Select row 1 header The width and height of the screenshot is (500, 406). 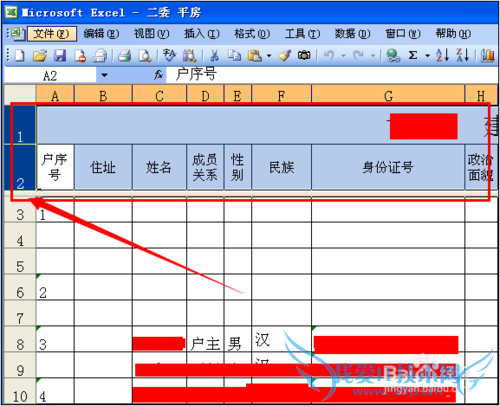coord(20,125)
